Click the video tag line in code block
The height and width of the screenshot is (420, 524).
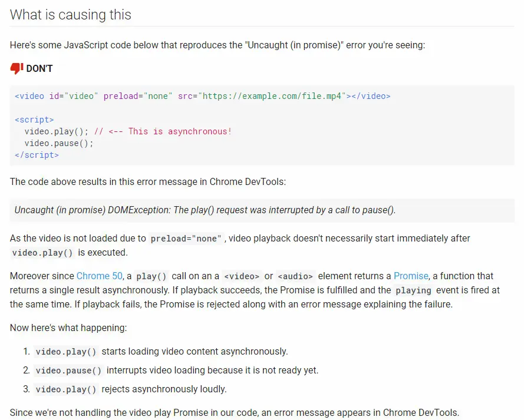tap(202, 96)
